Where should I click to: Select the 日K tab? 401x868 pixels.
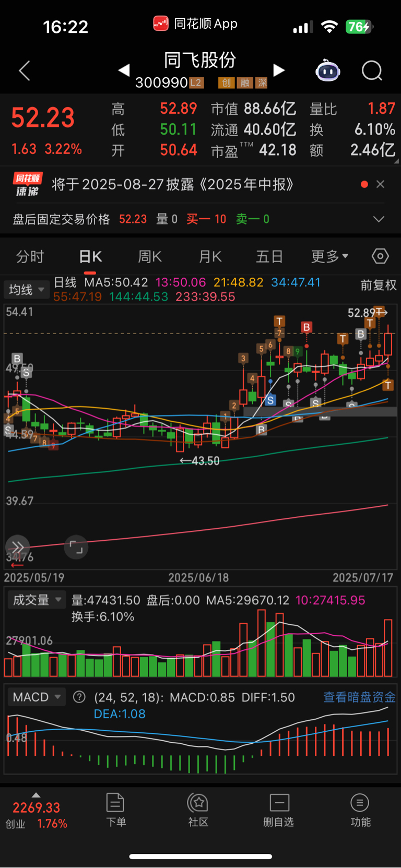[x=90, y=256]
